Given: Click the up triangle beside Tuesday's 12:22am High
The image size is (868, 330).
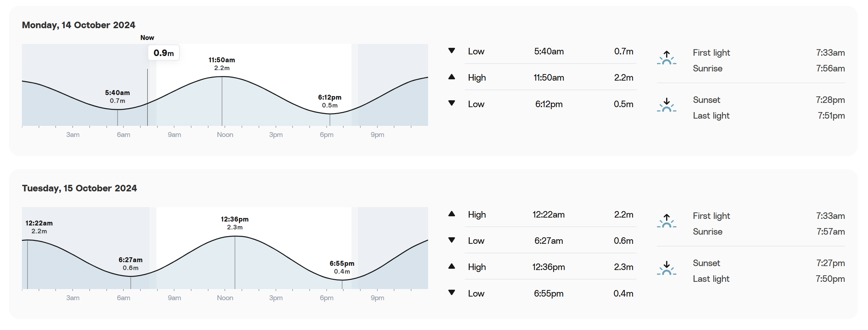Looking at the screenshot, I should point(452,214).
